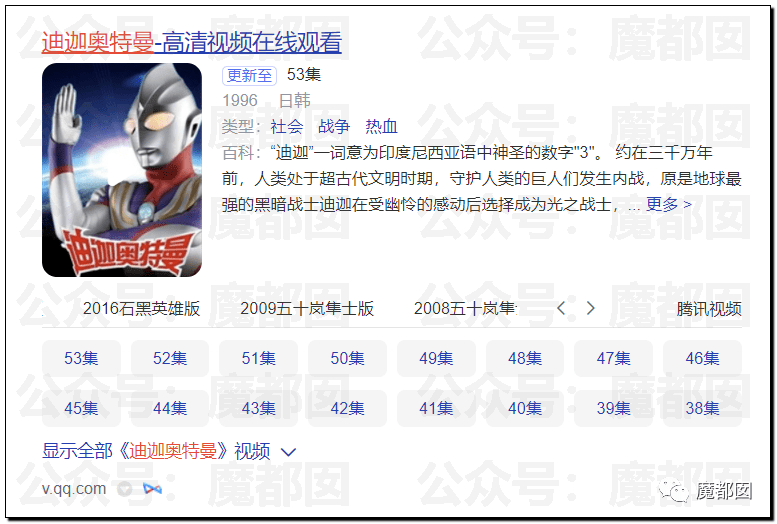Click the 热血 genre tag
Image resolution: width=777 pixels, height=524 pixels.
point(382,127)
